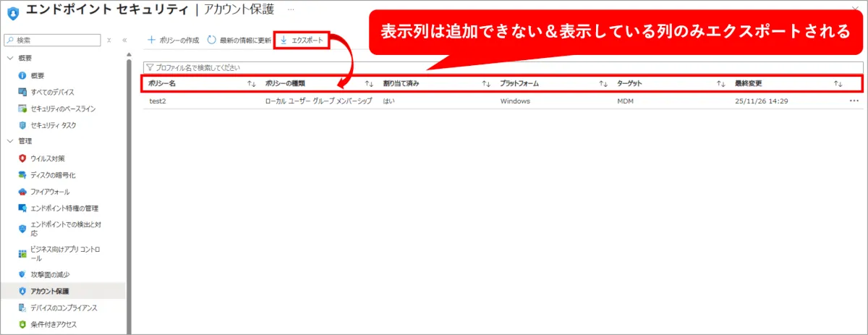Collapse the sidebar with double chevron
Image resolution: width=868 pixels, height=335 pixels.
pyautogui.click(x=124, y=41)
